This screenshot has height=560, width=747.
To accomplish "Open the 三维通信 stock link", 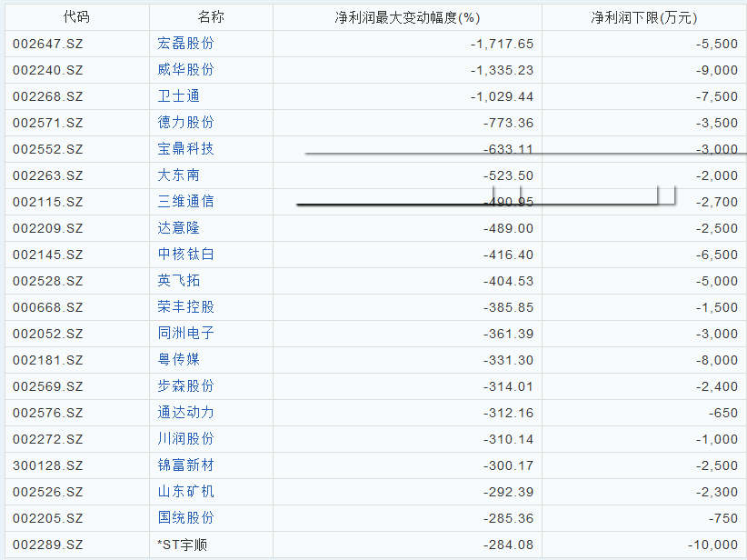I will coord(185,202).
